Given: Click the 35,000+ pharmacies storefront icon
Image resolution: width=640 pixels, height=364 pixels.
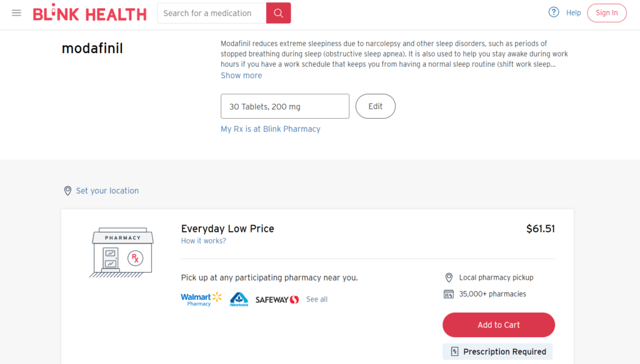Looking at the screenshot, I should 449,293.
